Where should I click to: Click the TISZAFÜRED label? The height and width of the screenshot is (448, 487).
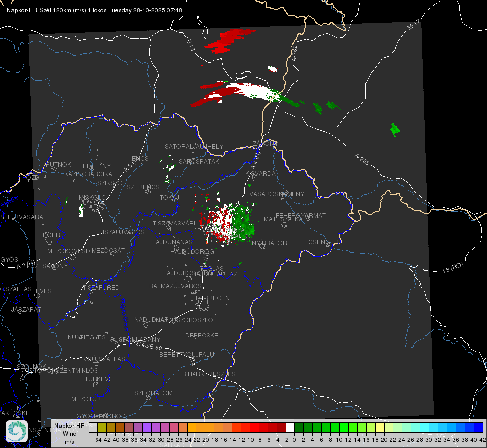[101, 288]
